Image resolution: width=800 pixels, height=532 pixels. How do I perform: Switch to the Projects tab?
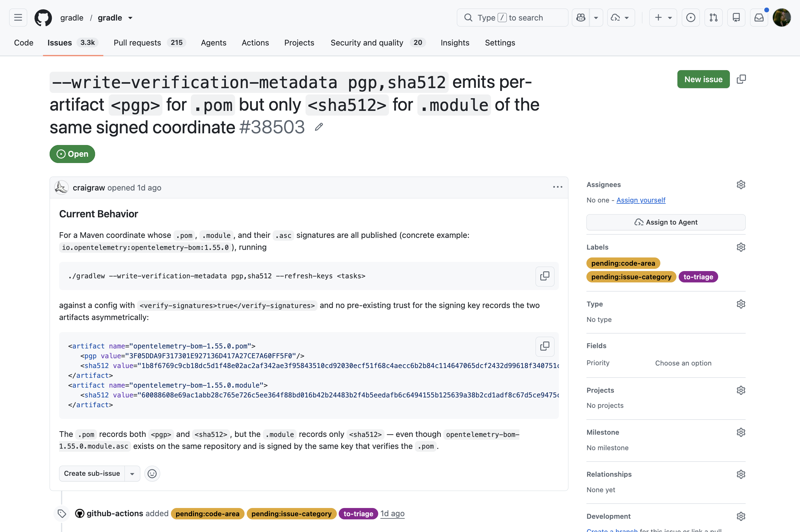tap(299, 43)
